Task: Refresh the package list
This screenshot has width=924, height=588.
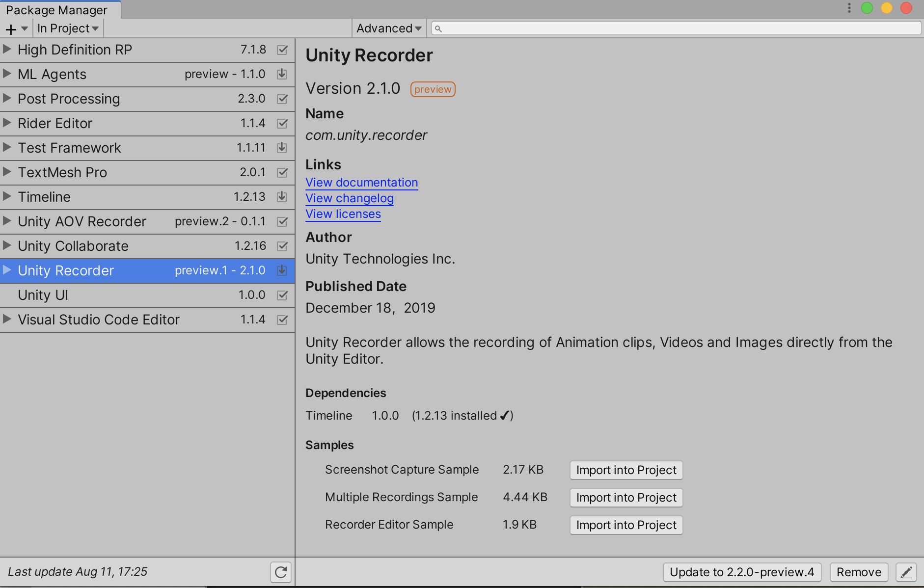Action: 281,572
